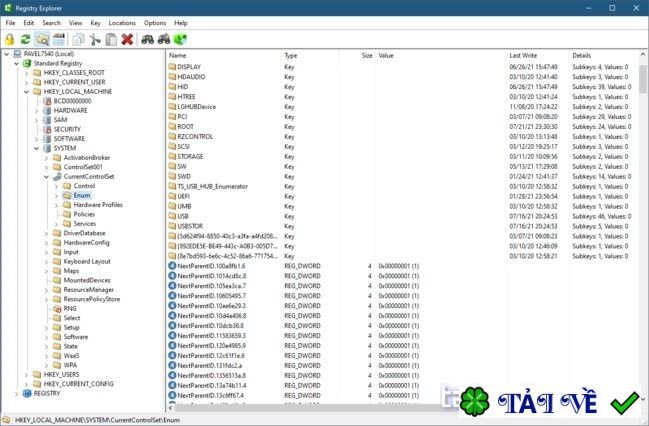Open the Key menu
The image size is (649, 426).
95,23
